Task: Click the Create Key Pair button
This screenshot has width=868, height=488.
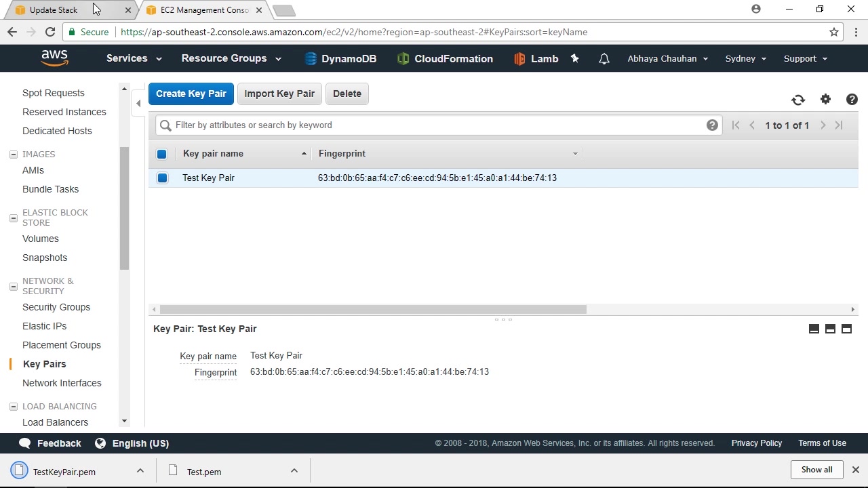Action: [x=191, y=94]
